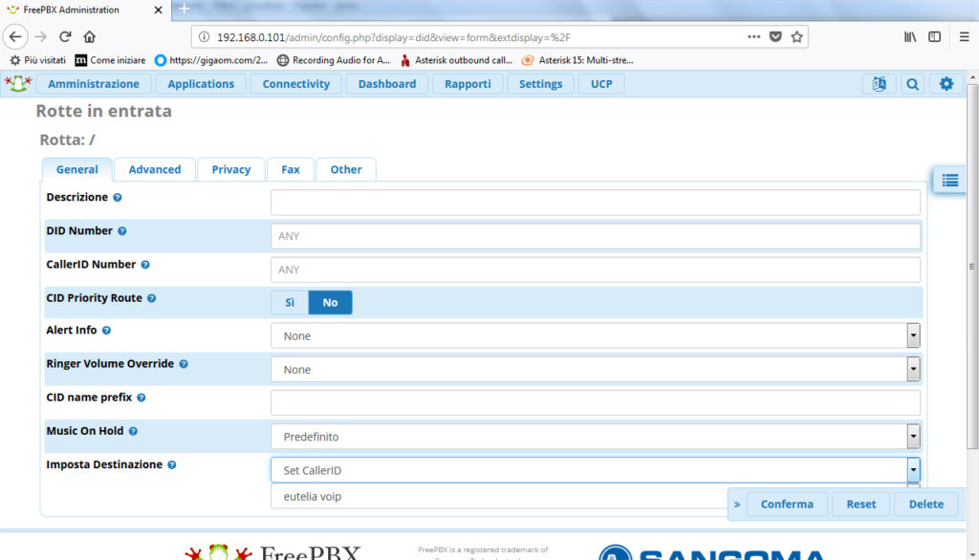Viewport: 979px width, 560px height.
Task: Open the Più visitati bookmark
Action: point(38,60)
